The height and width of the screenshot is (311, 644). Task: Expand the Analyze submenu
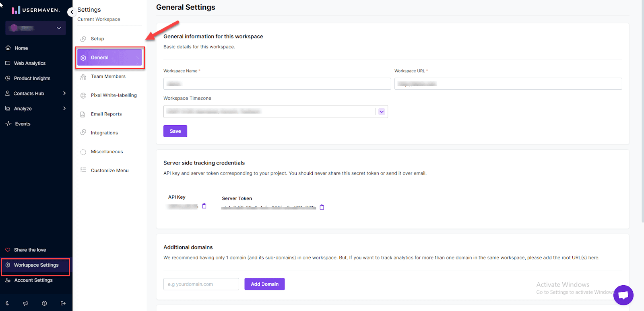pyautogui.click(x=64, y=109)
